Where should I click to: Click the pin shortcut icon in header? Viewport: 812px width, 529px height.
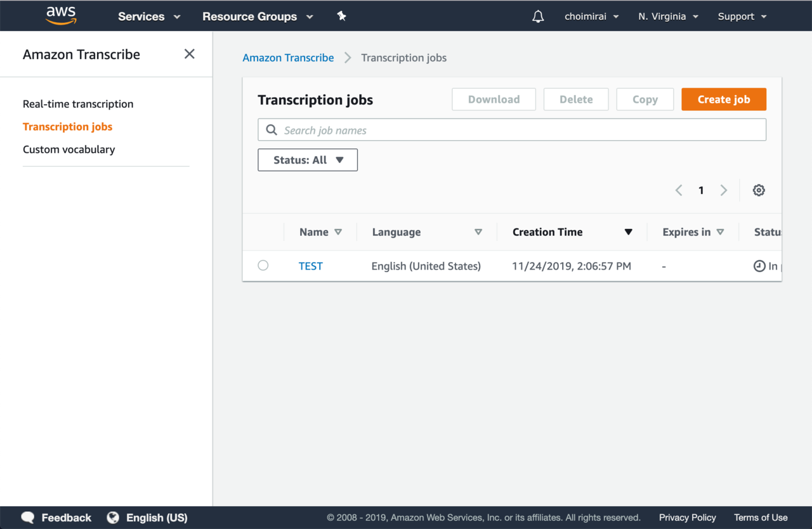[x=341, y=16]
